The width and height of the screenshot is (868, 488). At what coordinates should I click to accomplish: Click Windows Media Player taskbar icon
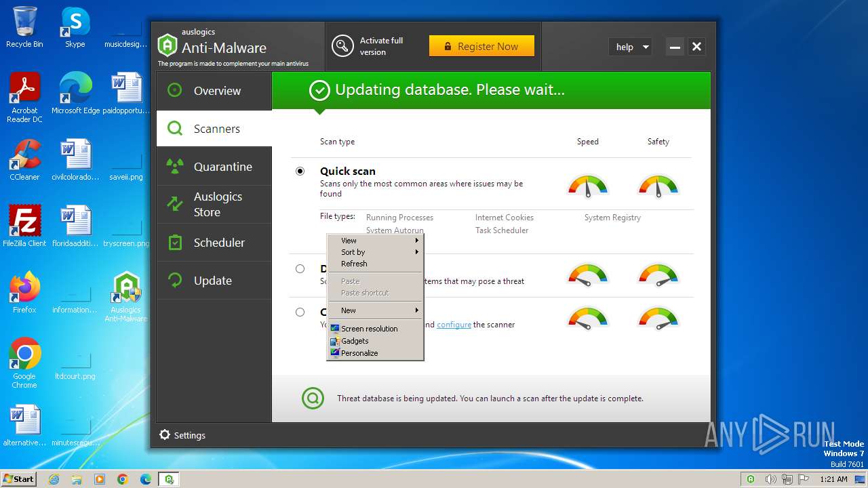point(100,479)
